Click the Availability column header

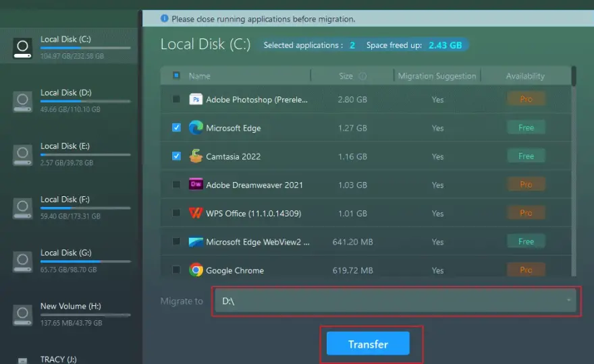[525, 76]
